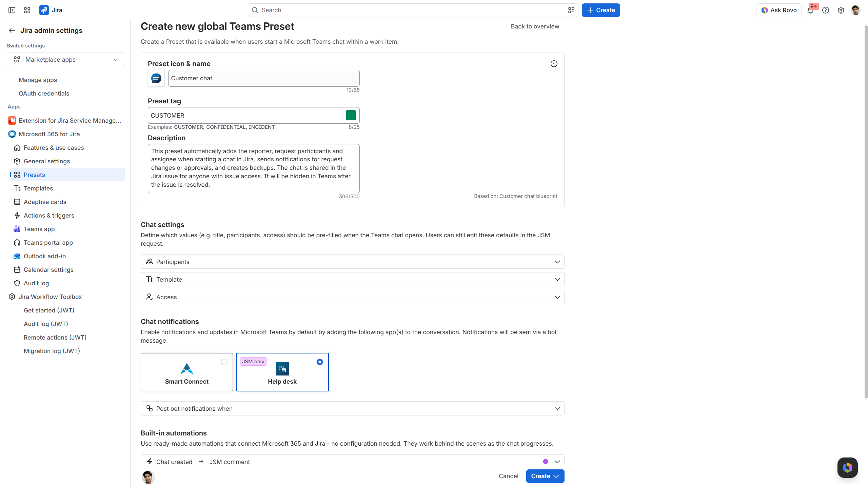
Task: Open Migration log (JWT)
Action: 52,351
